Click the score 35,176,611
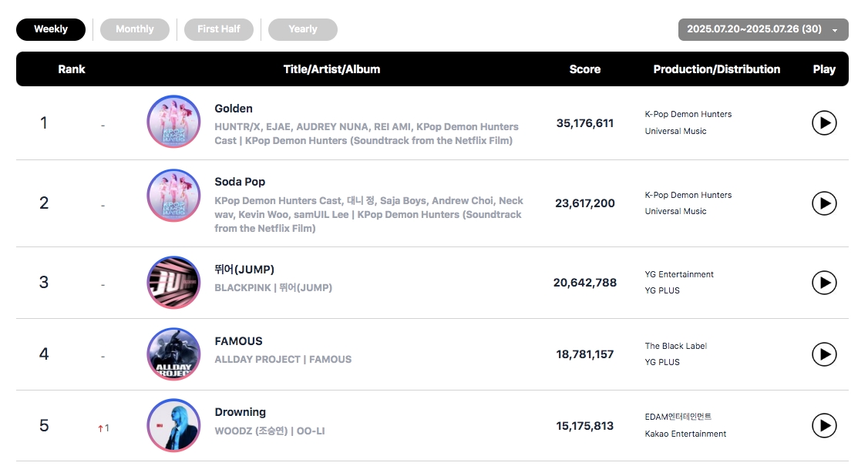The image size is (868, 466). click(584, 123)
